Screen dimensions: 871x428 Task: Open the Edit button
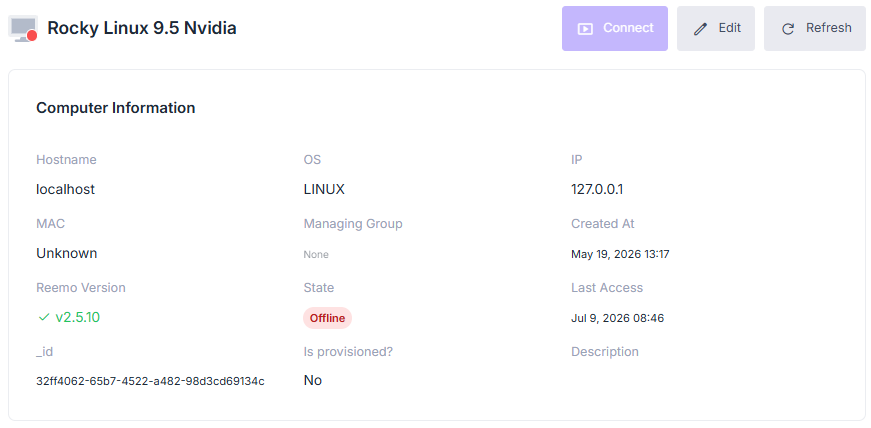(x=715, y=28)
